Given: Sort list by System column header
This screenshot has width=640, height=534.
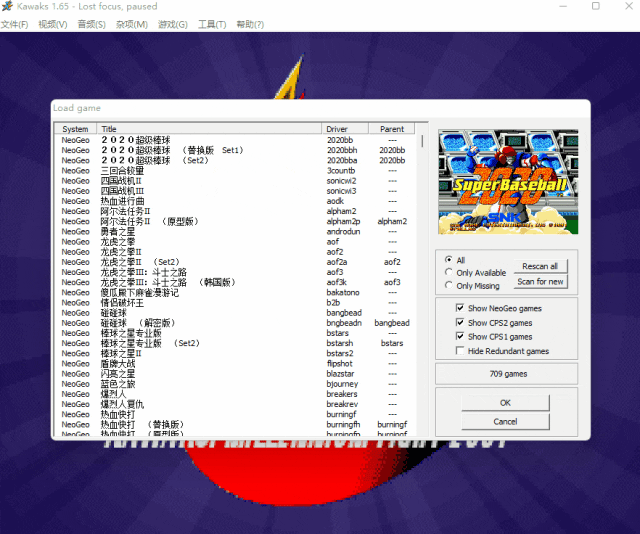Looking at the screenshot, I should point(75,129).
